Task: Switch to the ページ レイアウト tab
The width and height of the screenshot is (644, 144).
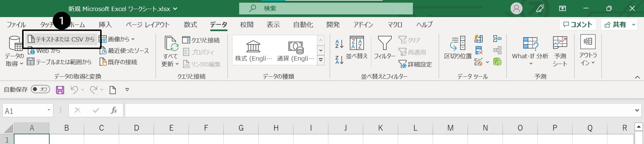Action: tap(148, 25)
